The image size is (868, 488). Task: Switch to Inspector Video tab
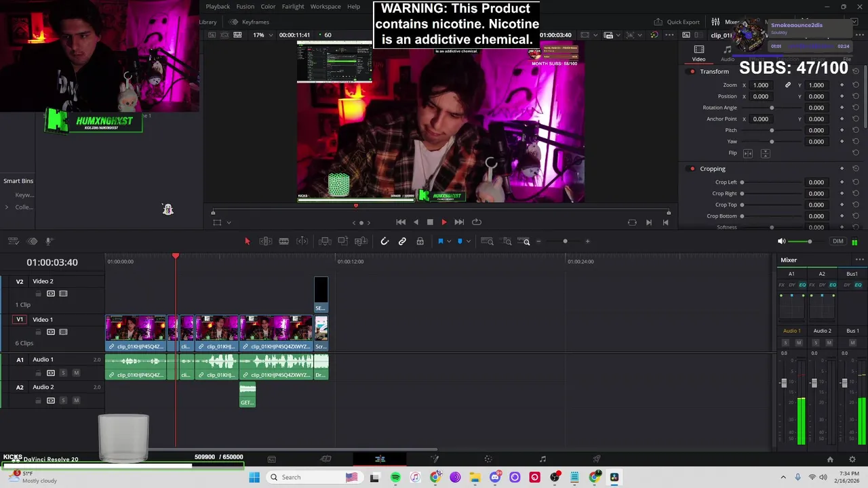[698, 53]
